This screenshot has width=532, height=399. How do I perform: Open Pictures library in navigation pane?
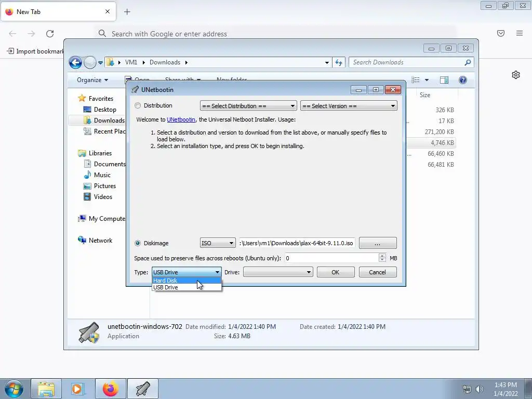pos(104,186)
